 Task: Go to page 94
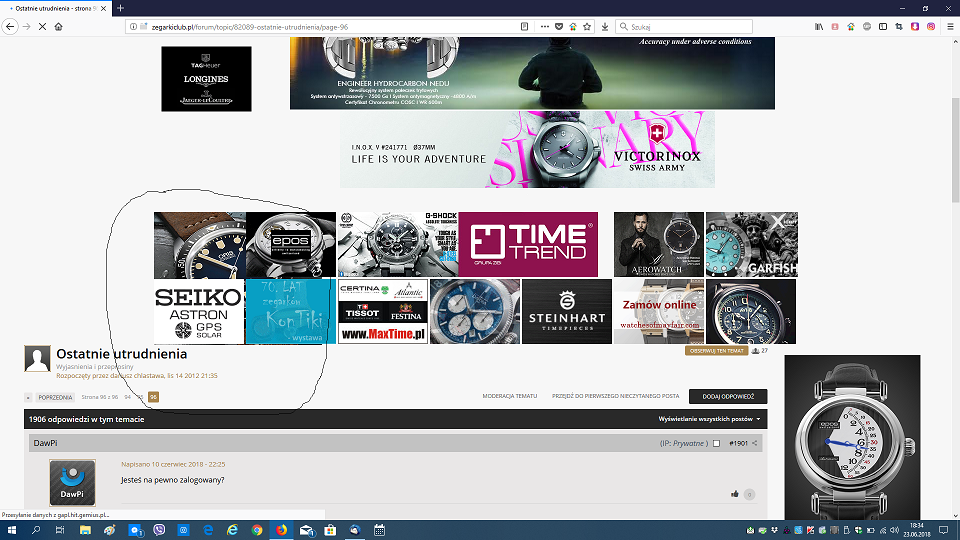pyautogui.click(x=127, y=397)
